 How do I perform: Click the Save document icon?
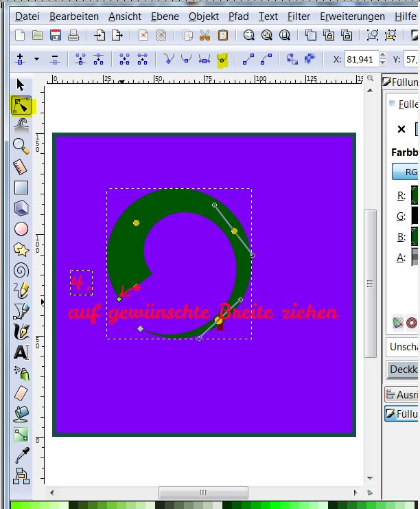56,35
